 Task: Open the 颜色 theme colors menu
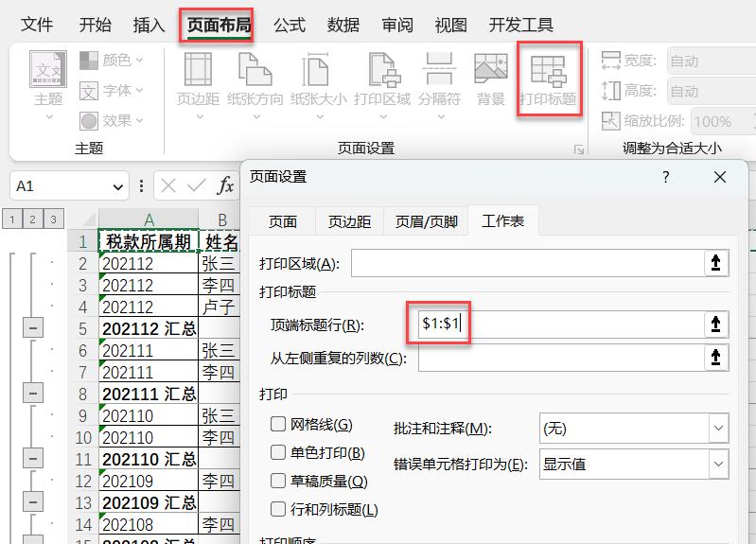pos(111,61)
